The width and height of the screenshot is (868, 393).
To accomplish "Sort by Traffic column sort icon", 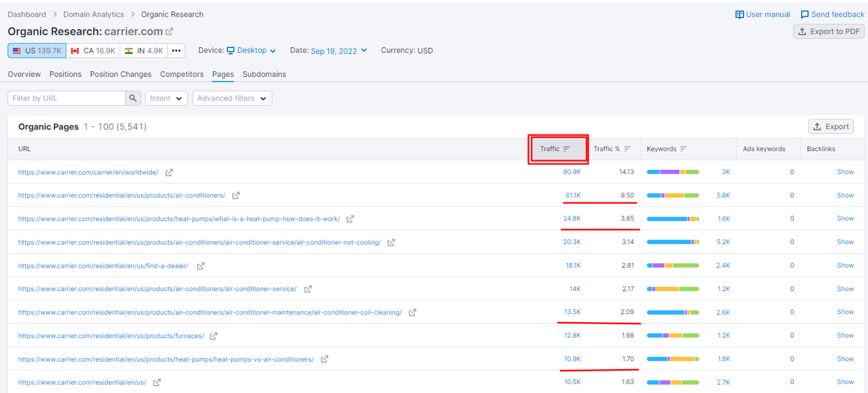I will pos(567,149).
